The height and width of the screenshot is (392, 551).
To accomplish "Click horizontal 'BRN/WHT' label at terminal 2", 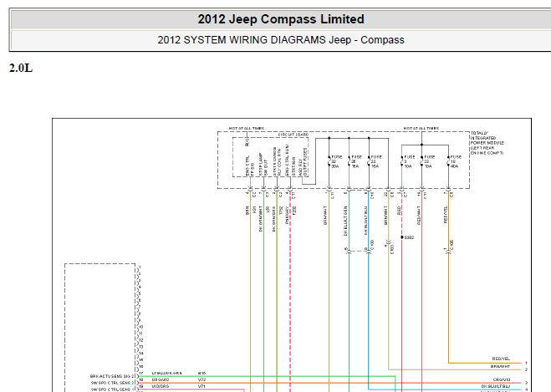I will (500, 366).
